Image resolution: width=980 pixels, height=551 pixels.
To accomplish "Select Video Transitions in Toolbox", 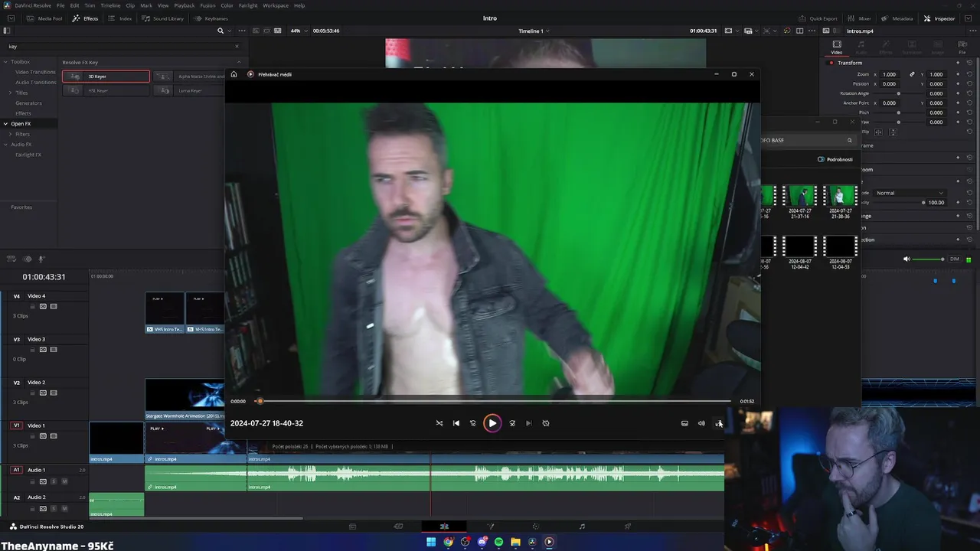I will click(35, 72).
